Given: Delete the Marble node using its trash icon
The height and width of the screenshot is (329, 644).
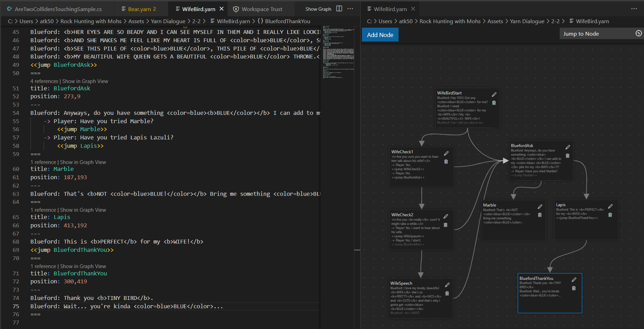Looking at the screenshot, I should click(540, 214).
